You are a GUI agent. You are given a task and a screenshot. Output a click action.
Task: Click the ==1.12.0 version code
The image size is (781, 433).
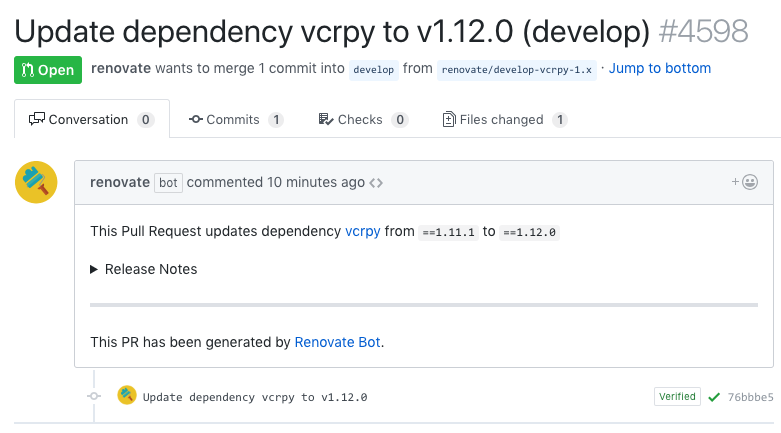coord(529,232)
